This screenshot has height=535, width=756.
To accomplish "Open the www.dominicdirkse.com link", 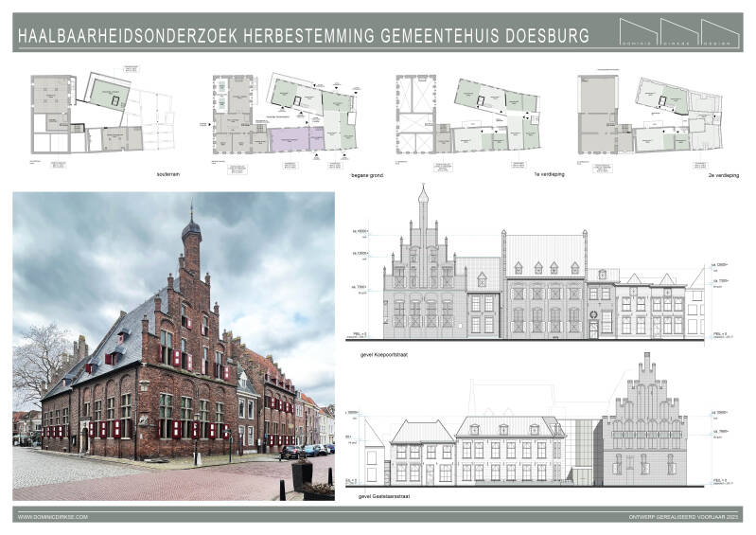I will point(53,517).
